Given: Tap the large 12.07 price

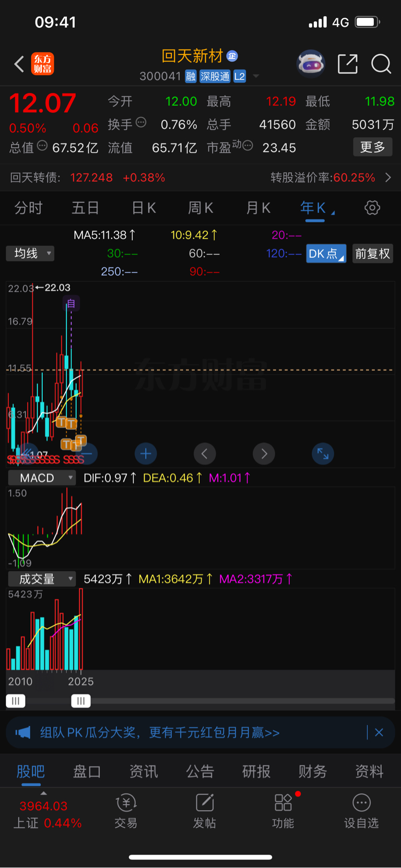Looking at the screenshot, I should pyautogui.click(x=43, y=103).
